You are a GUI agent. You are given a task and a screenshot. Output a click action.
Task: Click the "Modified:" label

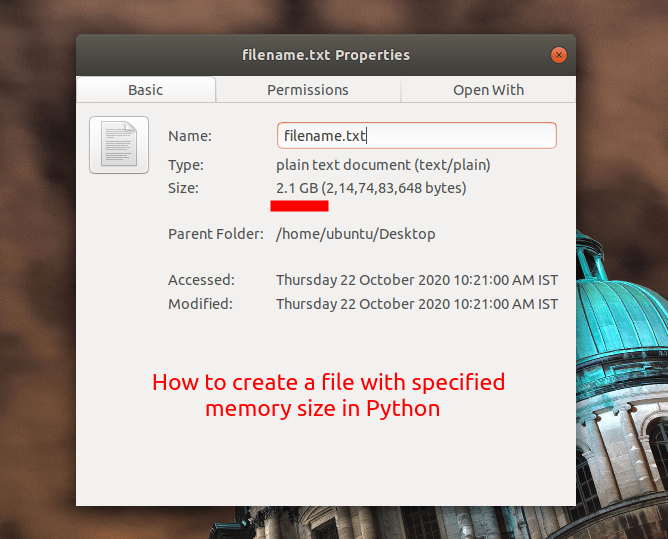pyautogui.click(x=200, y=304)
